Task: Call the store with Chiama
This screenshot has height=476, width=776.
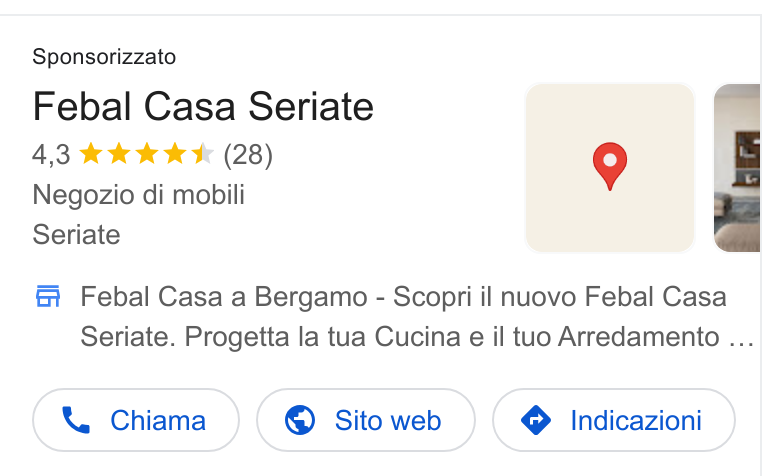Action: pos(136,420)
